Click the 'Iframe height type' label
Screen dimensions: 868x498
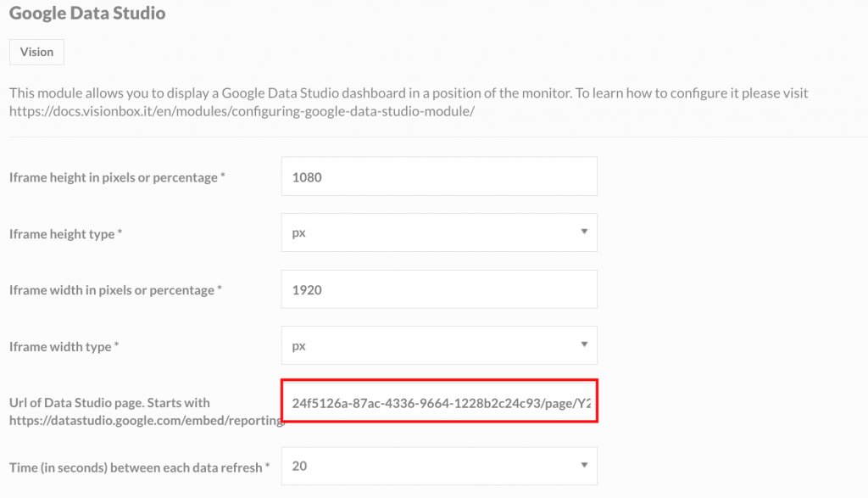point(65,234)
